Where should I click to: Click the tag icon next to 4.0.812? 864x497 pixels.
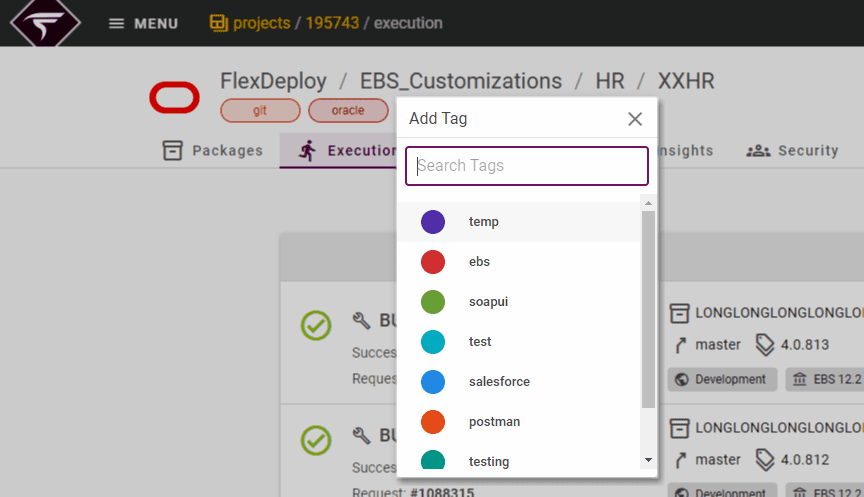point(765,460)
